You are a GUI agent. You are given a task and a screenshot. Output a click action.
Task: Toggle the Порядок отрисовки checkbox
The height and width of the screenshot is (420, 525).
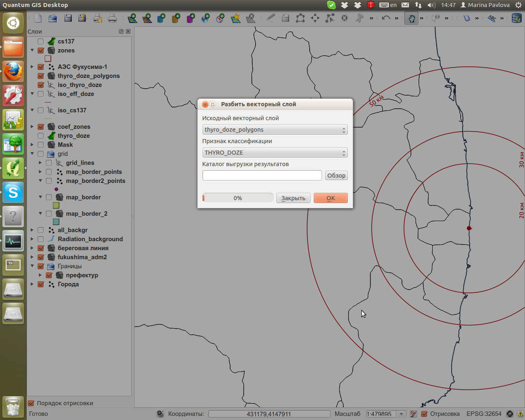tap(31, 403)
